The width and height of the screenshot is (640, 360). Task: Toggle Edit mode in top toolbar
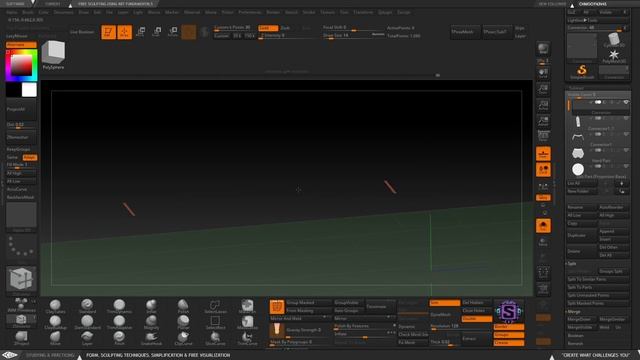108,32
